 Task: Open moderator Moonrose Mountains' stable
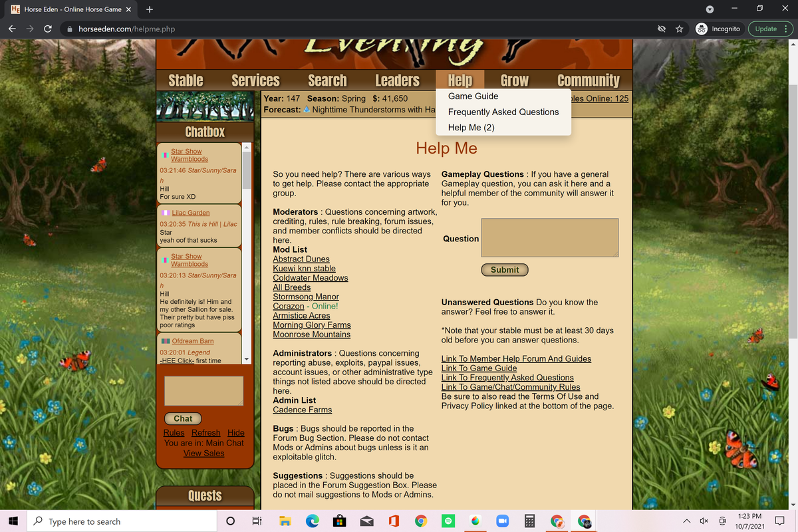(312, 334)
